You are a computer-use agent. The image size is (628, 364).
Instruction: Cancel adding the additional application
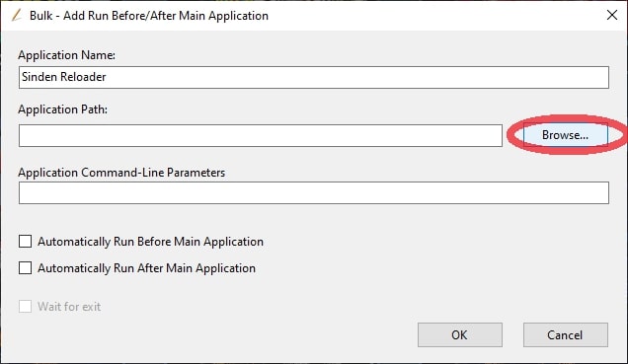[x=565, y=334]
